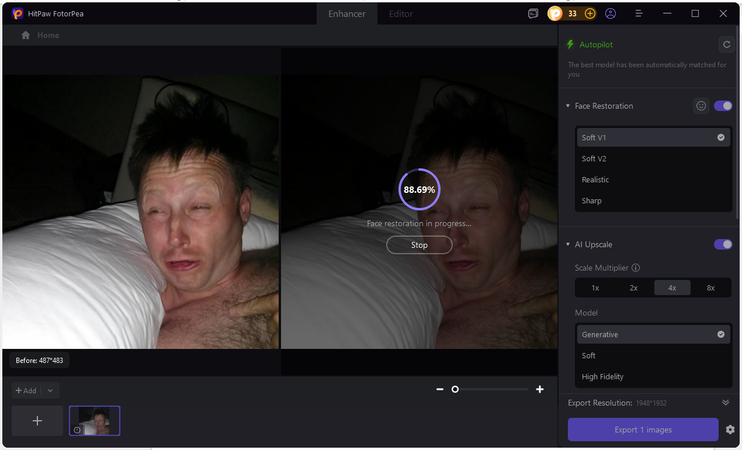The height and width of the screenshot is (450, 742).
Task: Click the zoom in plus icon
Action: pyautogui.click(x=540, y=389)
